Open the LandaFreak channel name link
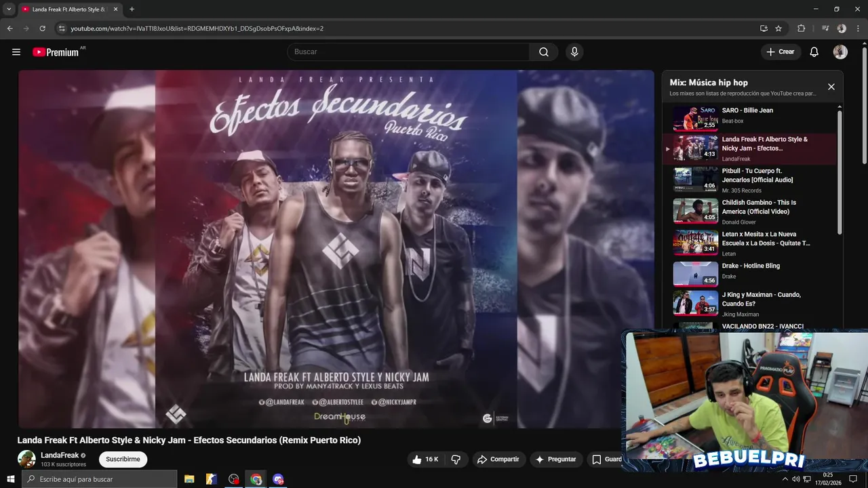The image size is (868, 488). click(60, 455)
